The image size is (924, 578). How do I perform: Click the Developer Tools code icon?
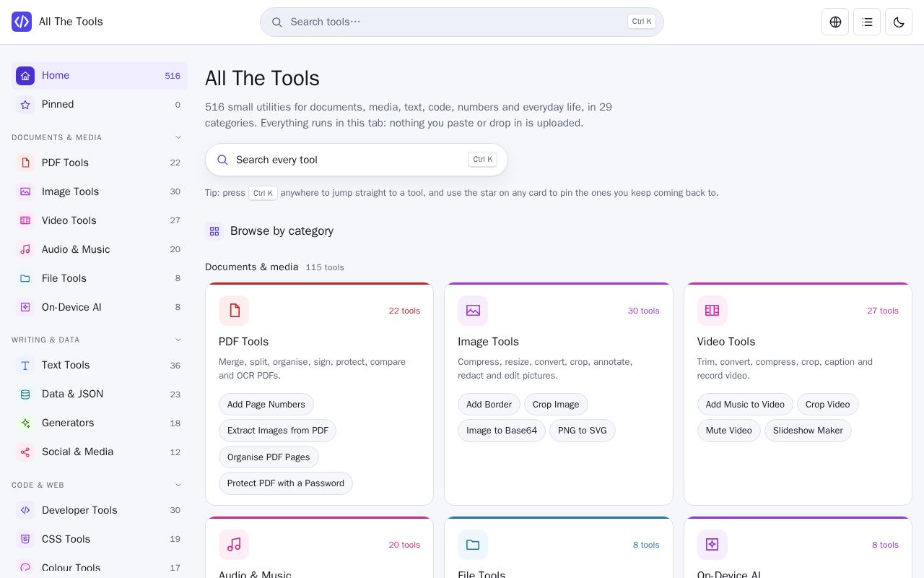pos(25,510)
